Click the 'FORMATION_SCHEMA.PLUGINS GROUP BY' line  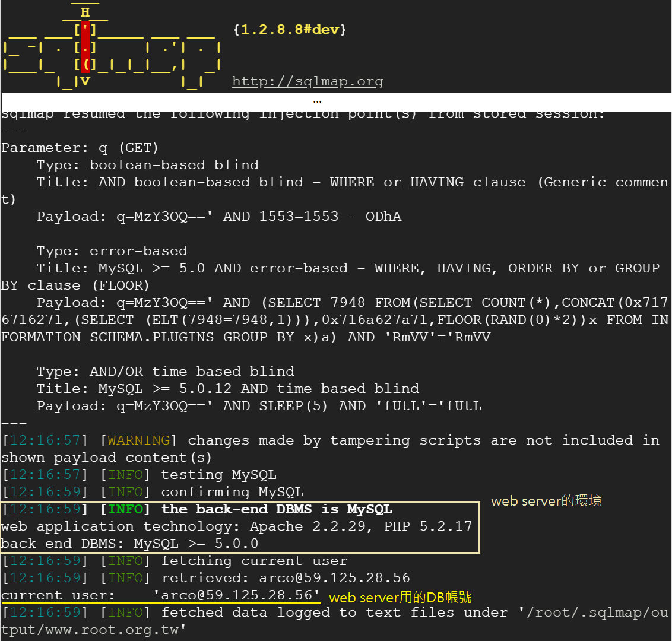tap(246, 337)
